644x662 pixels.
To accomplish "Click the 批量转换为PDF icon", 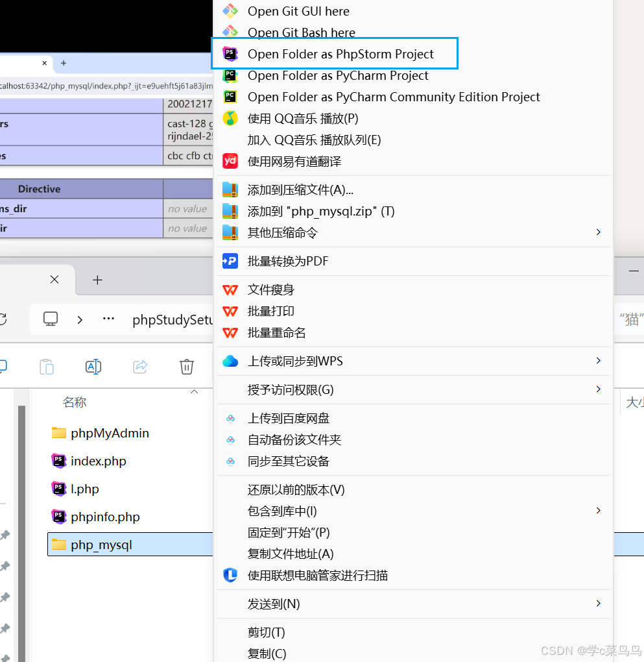I will 230,261.
